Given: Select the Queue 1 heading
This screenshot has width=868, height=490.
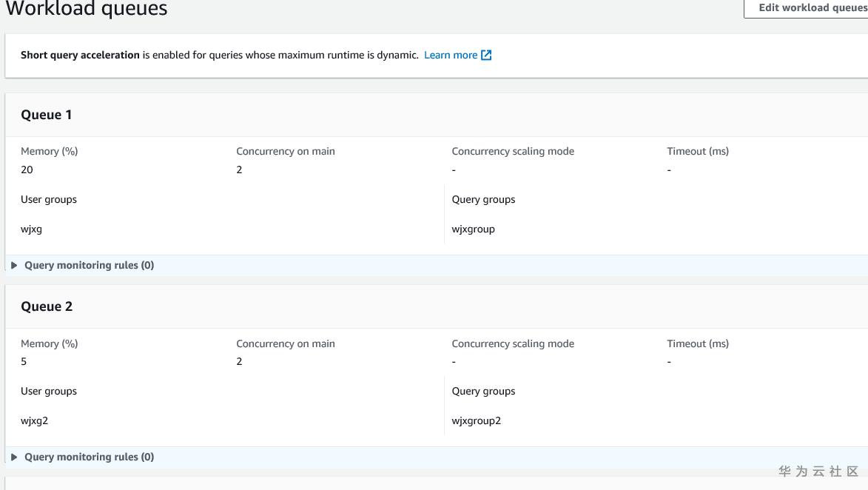Looking at the screenshot, I should [x=47, y=115].
